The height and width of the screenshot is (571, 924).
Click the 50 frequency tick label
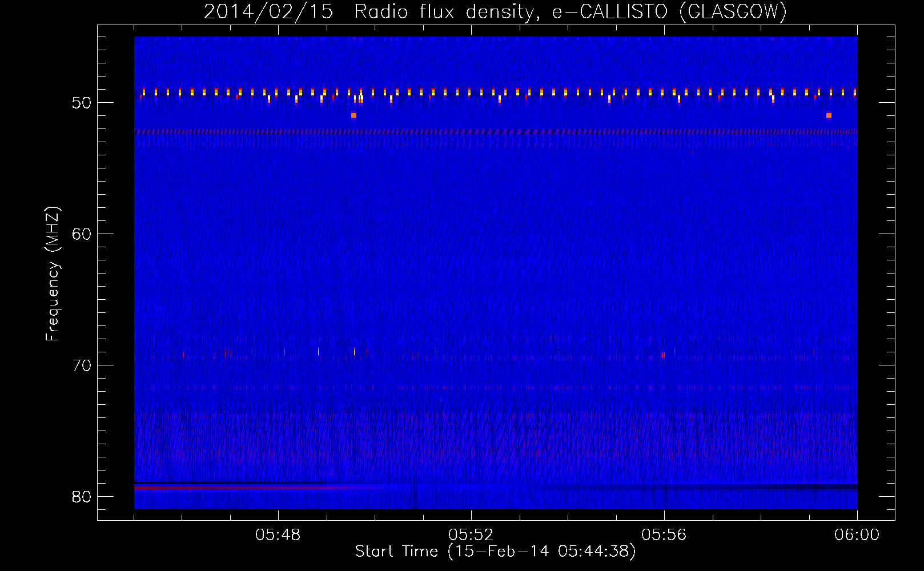81,103
